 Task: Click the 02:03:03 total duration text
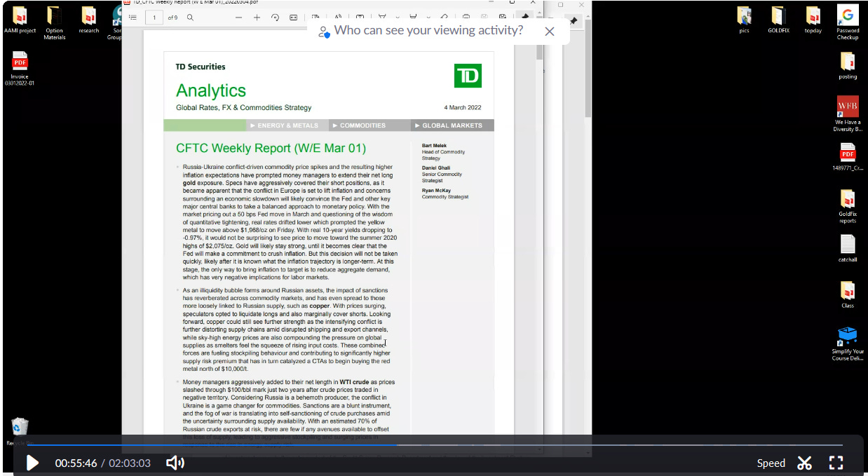[x=130, y=463]
